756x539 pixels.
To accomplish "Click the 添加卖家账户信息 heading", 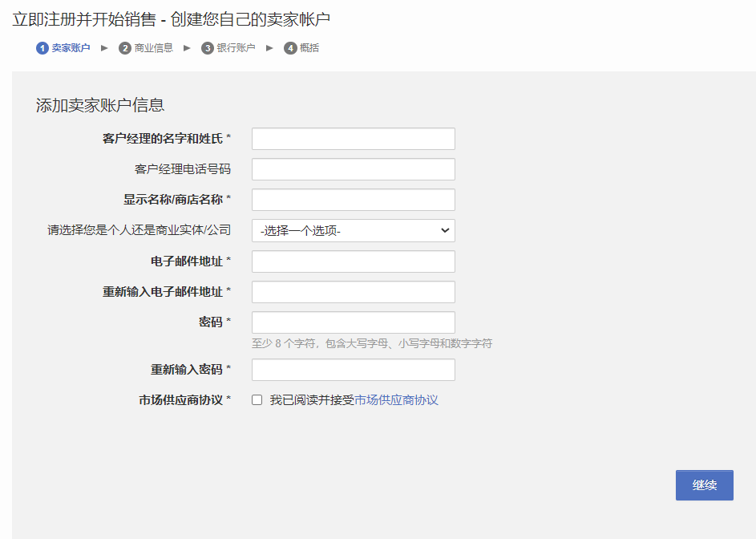I will click(100, 105).
